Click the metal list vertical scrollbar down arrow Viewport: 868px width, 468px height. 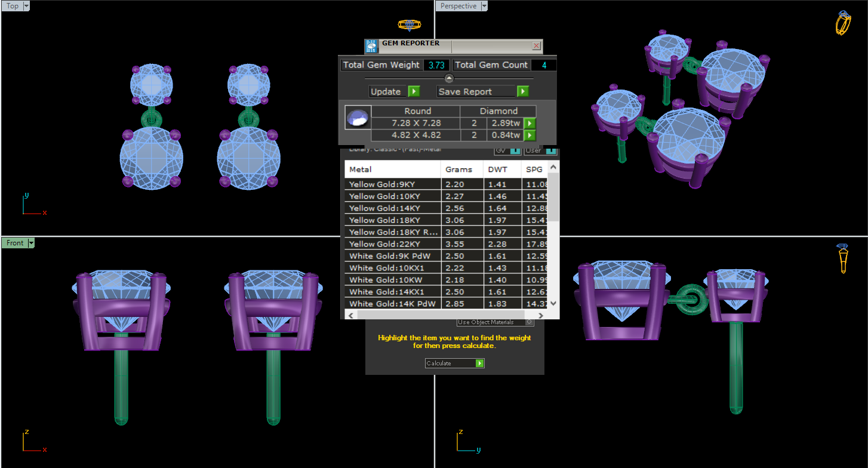(553, 303)
